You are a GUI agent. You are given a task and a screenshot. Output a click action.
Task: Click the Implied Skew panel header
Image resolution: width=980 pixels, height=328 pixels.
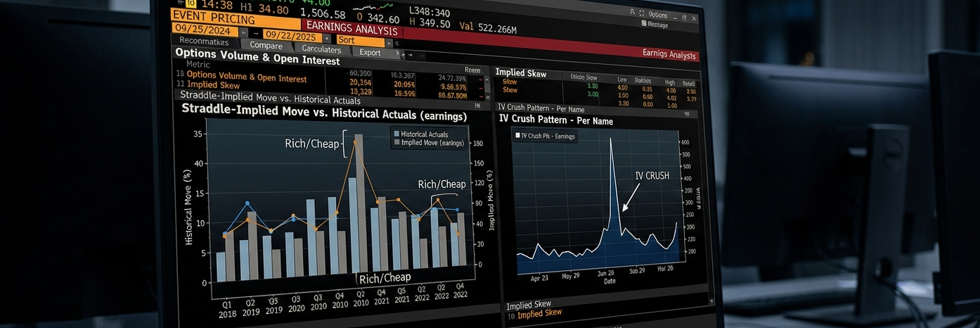point(521,73)
